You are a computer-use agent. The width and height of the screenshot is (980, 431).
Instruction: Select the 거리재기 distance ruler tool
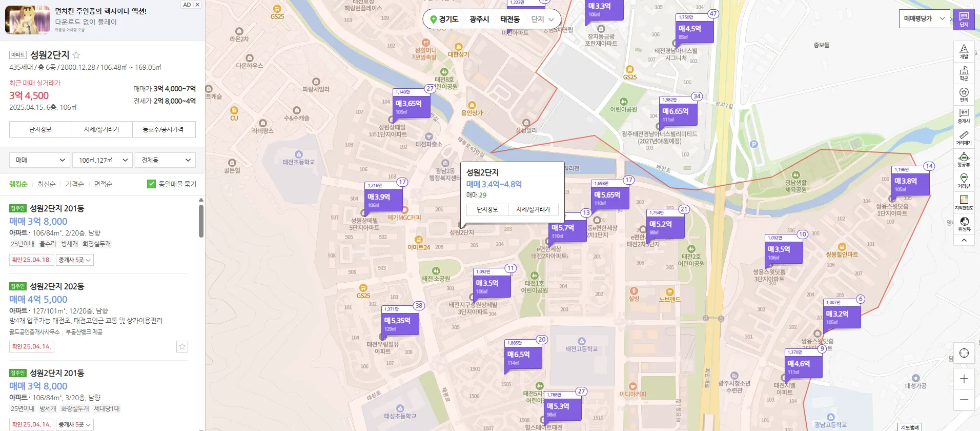pos(964,138)
